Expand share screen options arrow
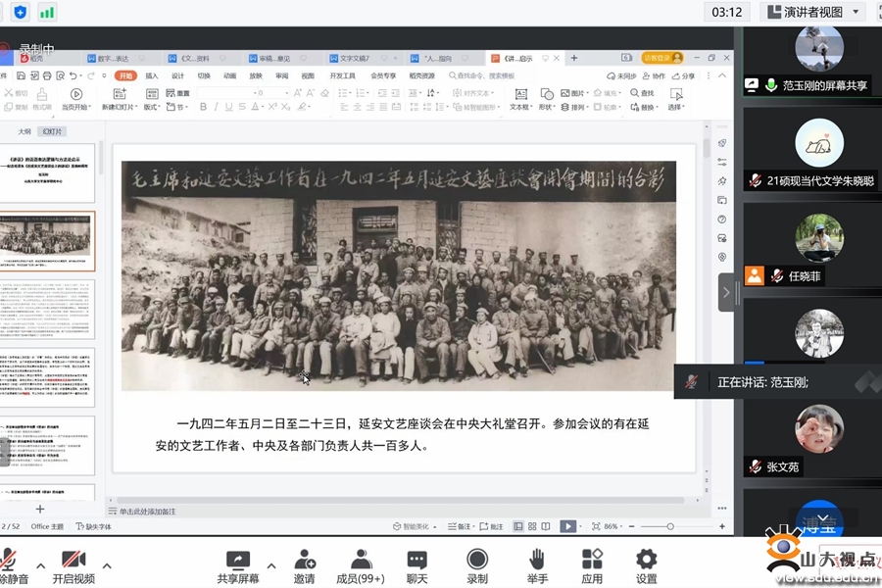Image resolution: width=882 pixels, height=588 pixels. tap(271, 565)
